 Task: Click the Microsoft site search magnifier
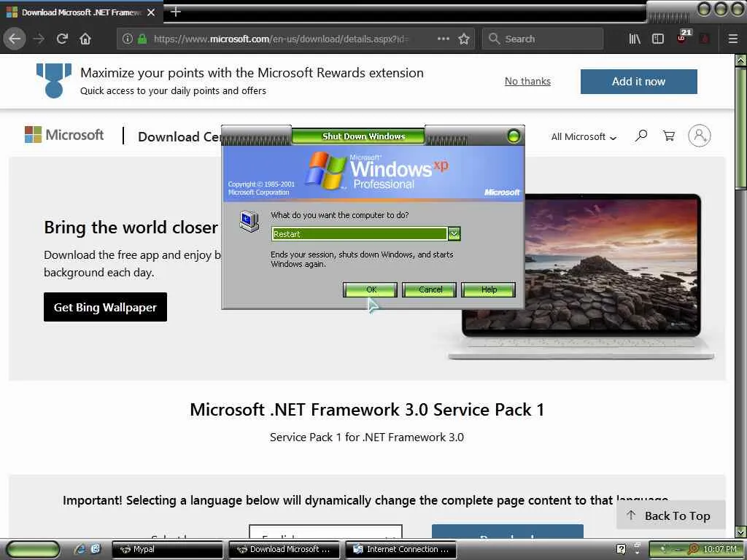point(641,136)
